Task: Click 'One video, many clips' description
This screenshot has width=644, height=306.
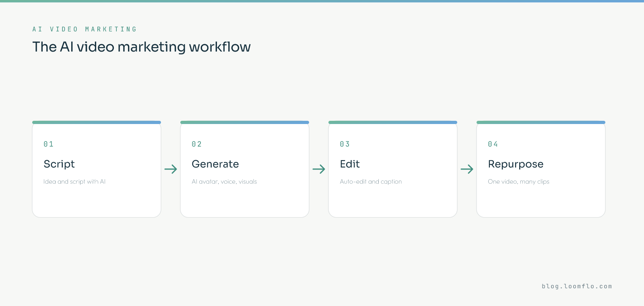Action: 518,182
